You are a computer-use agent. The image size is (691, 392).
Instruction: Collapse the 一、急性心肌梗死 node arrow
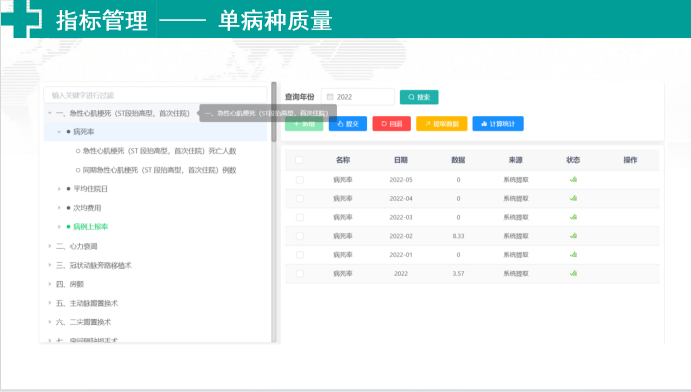[50, 113]
